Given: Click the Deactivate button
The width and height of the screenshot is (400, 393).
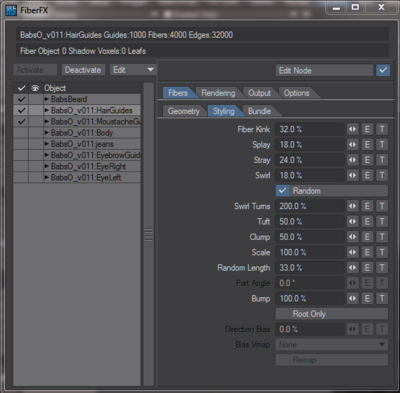Looking at the screenshot, I should 83,70.
